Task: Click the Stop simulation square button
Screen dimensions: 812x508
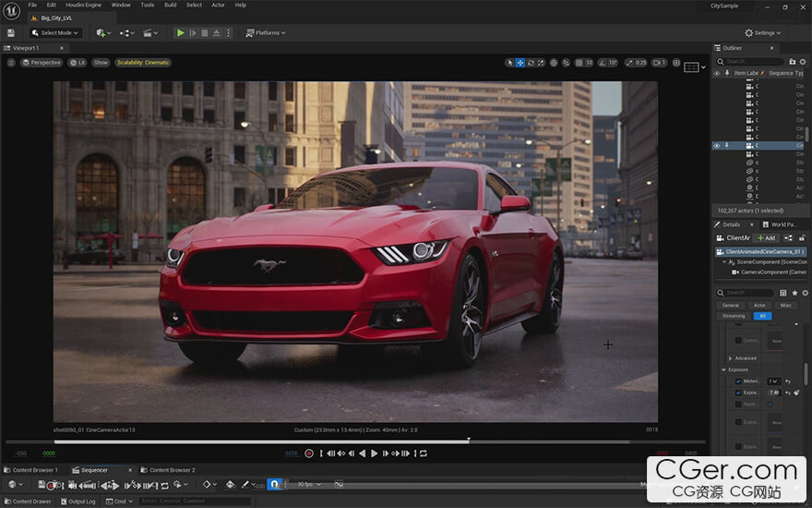Action: tap(205, 32)
